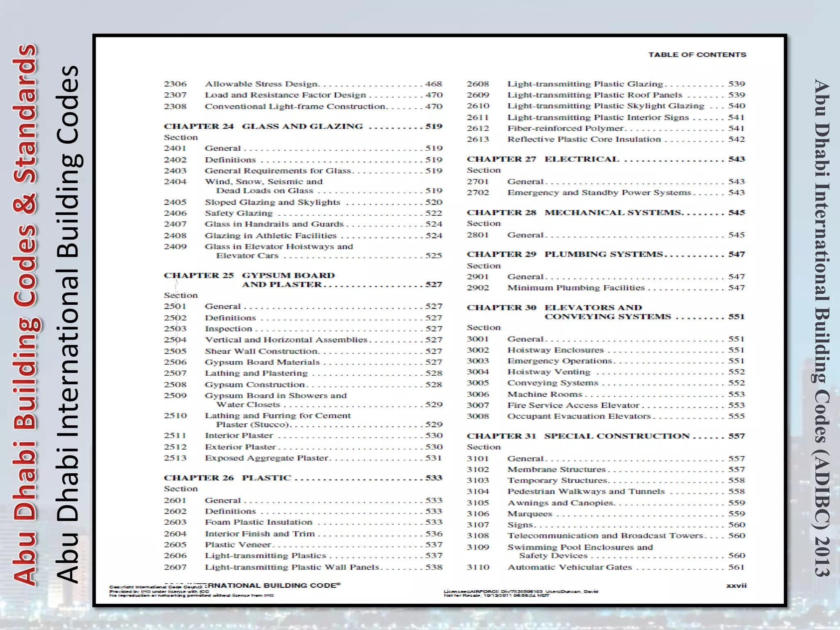Screen dimensions: 840x630
Task: Click vertical title 'Abu Dhabi Building Codes & Standards'
Action: click(26, 314)
